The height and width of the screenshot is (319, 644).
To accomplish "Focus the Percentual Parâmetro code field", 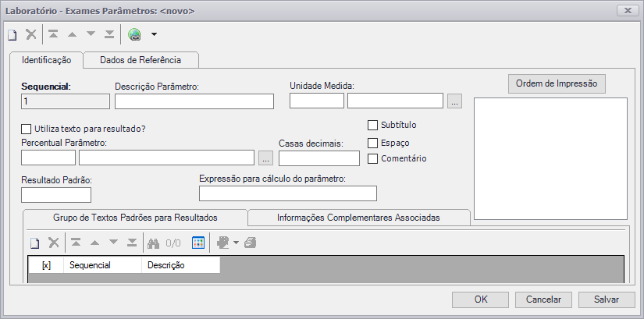I will click(x=48, y=158).
